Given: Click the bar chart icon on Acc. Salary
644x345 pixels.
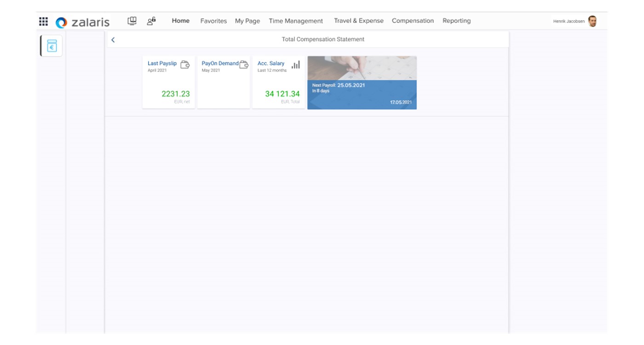Looking at the screenshot, I should pos(296,65).
